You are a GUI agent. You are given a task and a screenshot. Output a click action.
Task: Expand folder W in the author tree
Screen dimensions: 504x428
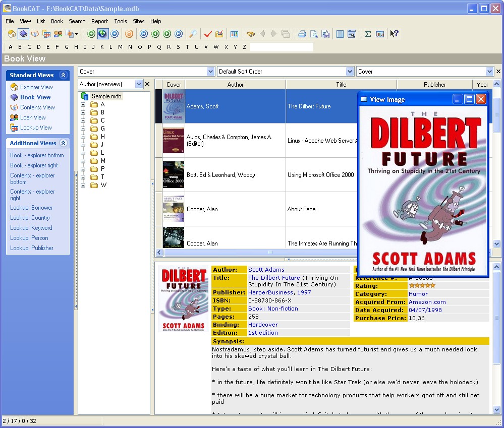point(83,185)
